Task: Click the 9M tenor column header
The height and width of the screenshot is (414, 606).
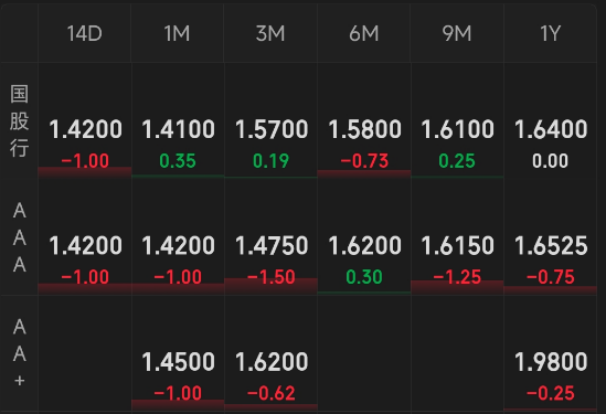Action: [457, 33]
